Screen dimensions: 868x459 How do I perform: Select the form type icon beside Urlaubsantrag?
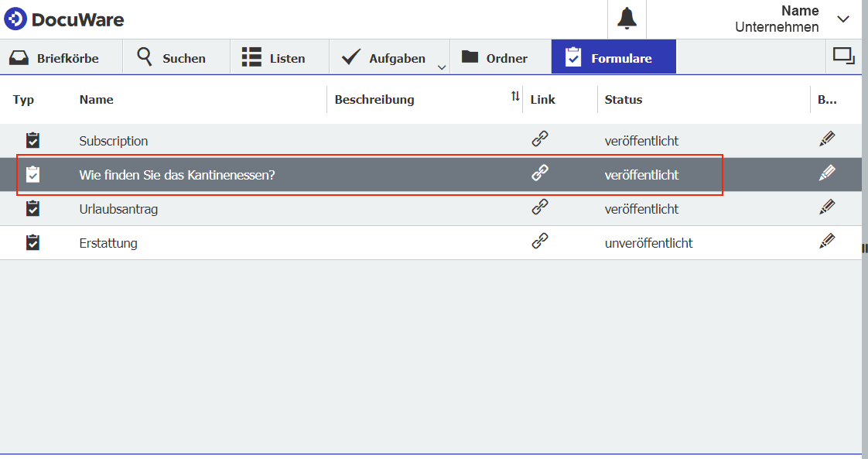click(x=32, y=207)
